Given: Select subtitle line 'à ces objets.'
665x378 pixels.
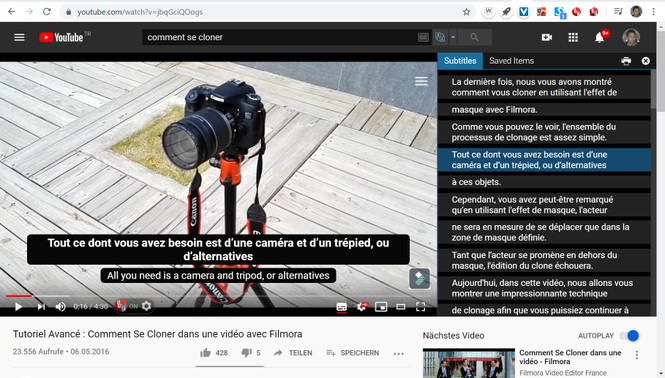Looking at the screenshot, I should coord(544,182).
